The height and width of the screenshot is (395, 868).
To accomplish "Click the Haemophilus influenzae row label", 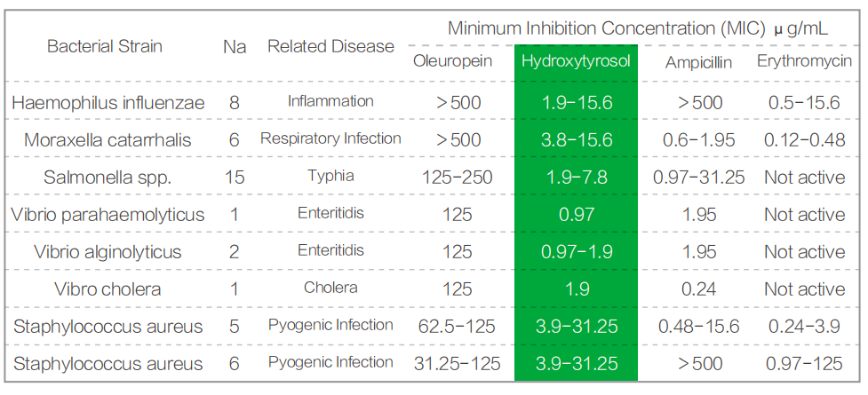I will (108, 103).
